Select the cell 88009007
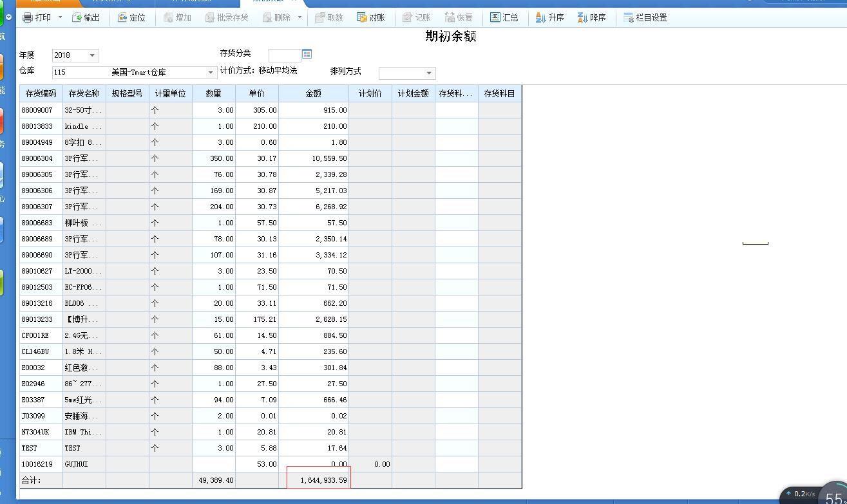The image size is (847, 504). point(41,110)
